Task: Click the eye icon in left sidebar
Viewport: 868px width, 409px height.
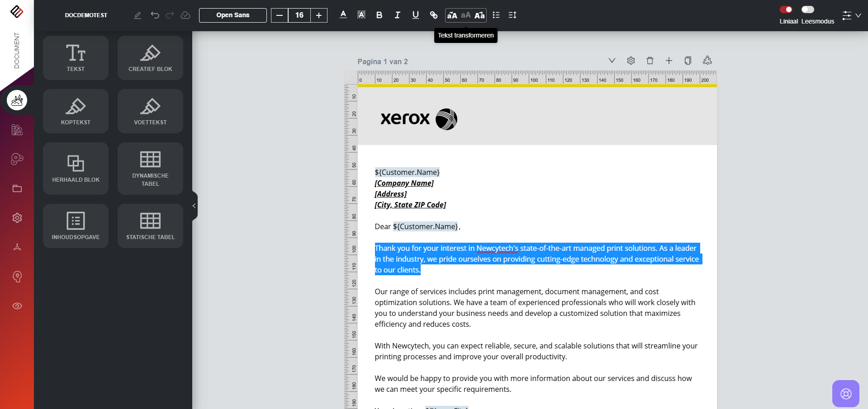Action: point(17,306)
